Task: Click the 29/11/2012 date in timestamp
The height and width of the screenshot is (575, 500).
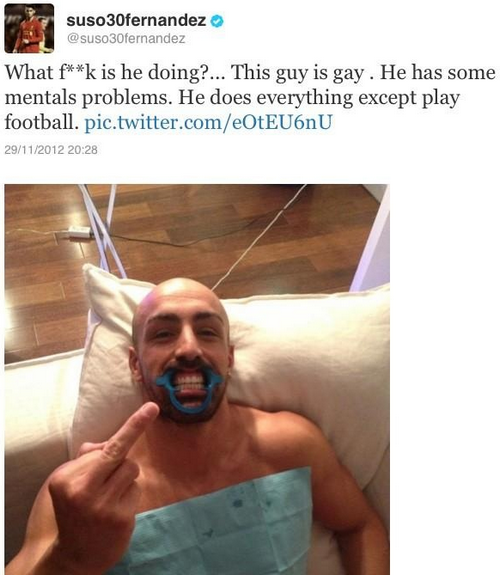Action: 34,150
